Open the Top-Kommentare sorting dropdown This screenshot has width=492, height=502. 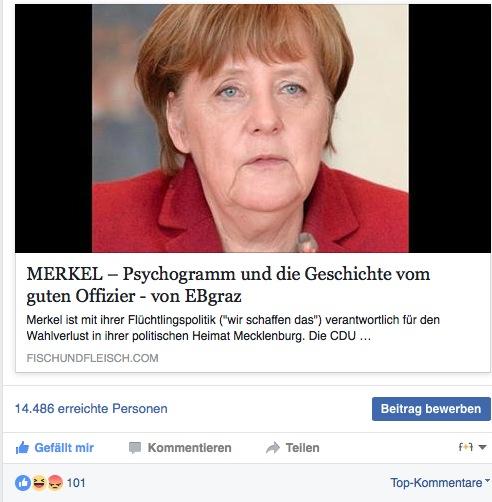440,482
